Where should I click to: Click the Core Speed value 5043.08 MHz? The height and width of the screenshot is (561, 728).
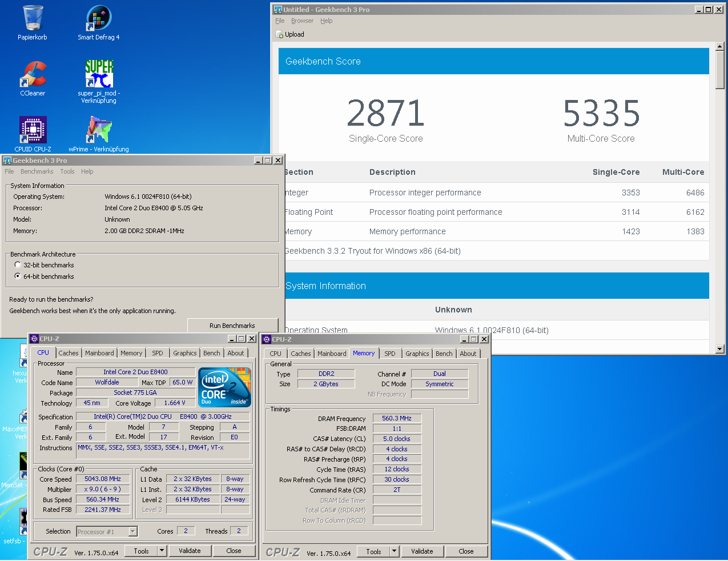(x=103, y=479)
